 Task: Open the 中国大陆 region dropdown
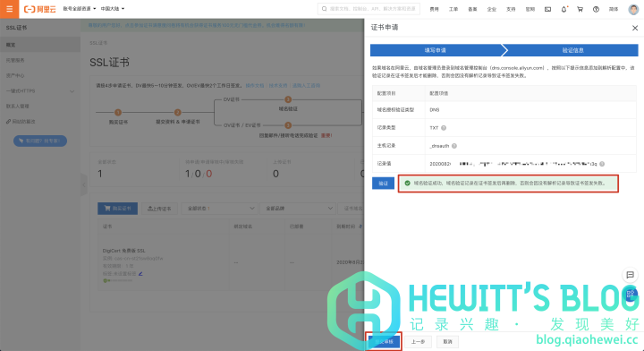113,9
